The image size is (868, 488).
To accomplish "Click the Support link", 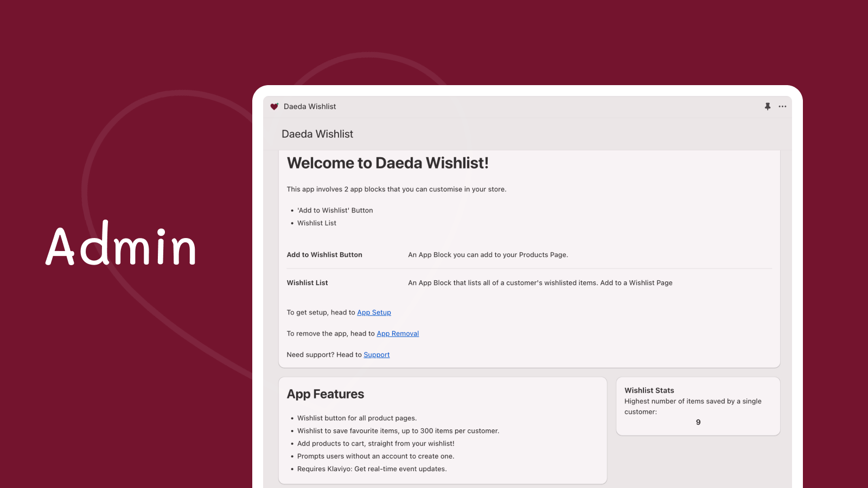I will (x=376, y=355).
